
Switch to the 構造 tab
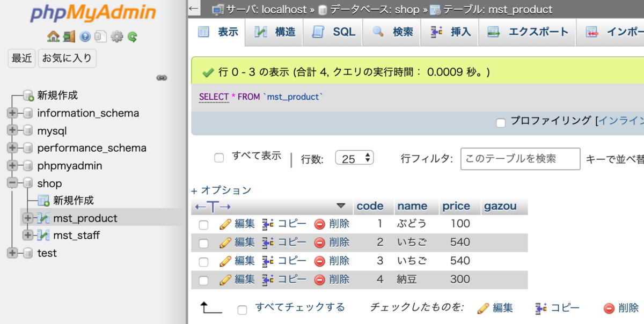275,32
